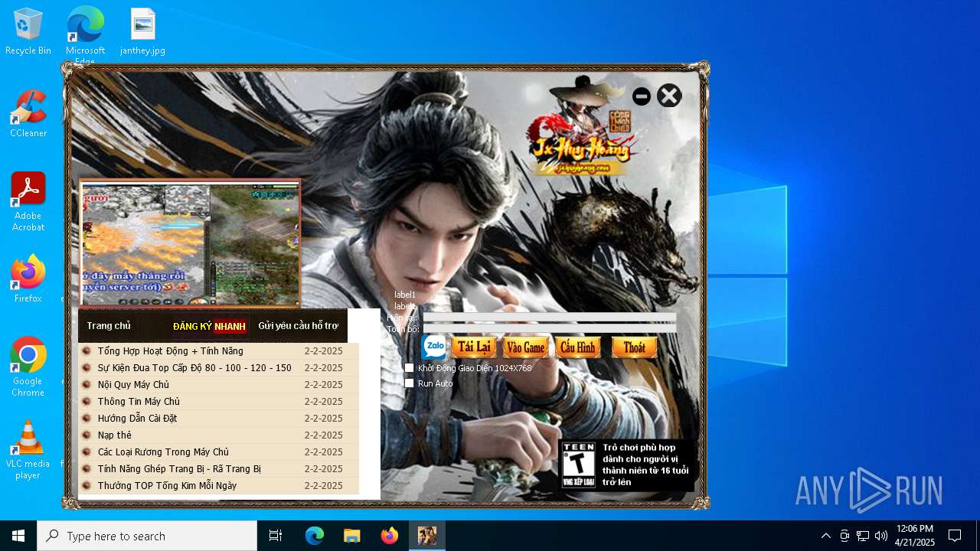The width and height of the screenshot is (980, 551).
Task: Show hidden system tray icons
Action: 825,536
